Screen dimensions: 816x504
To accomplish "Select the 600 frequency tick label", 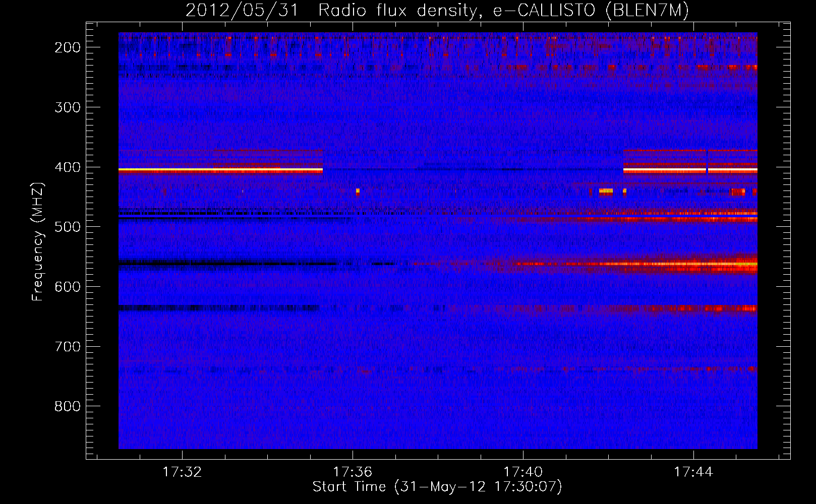I will [x=68, y=287].
